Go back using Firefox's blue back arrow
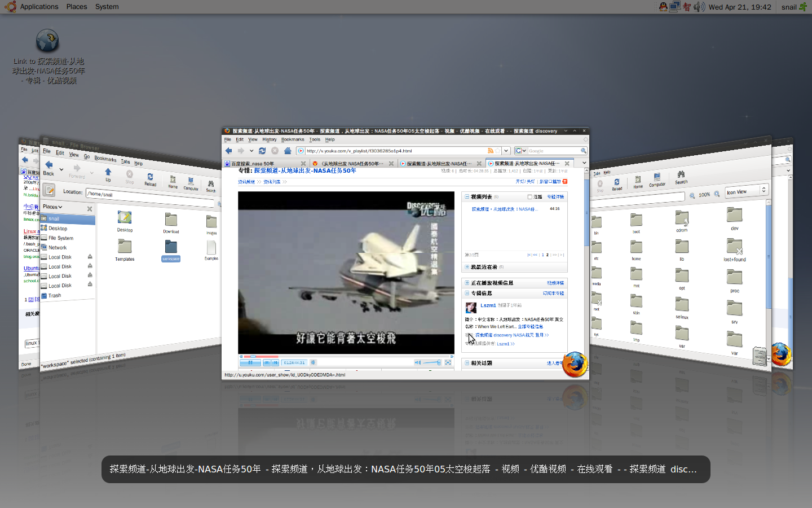This screenshot has width=812, height=508. click(x=229, y=151)
